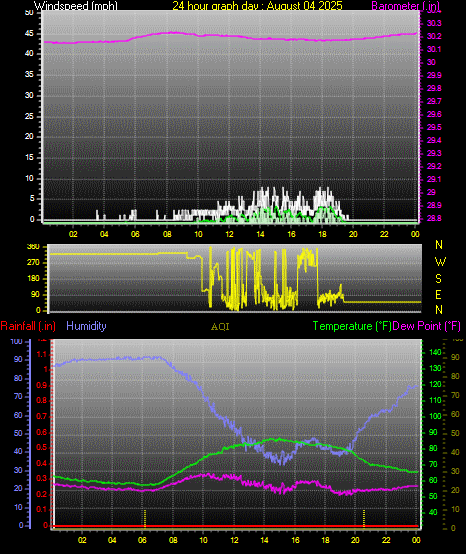Click '90' on the wind direction axis

point(35,295)
